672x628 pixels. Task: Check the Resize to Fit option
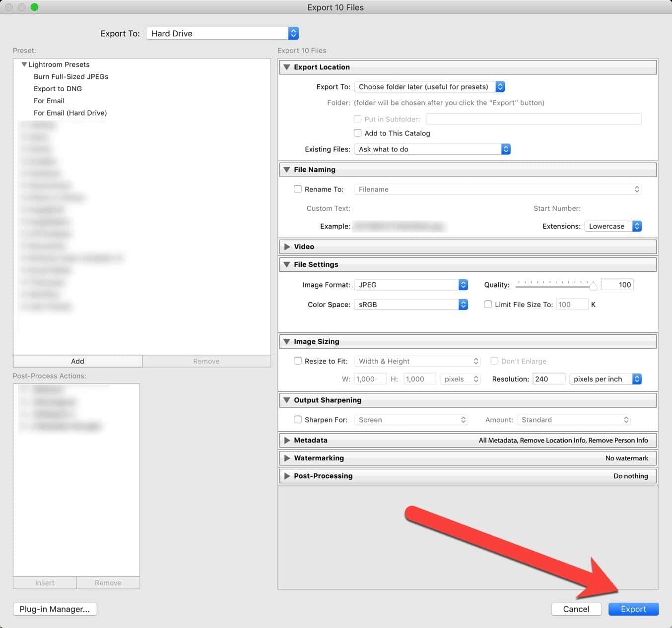(x=298, y=361)
